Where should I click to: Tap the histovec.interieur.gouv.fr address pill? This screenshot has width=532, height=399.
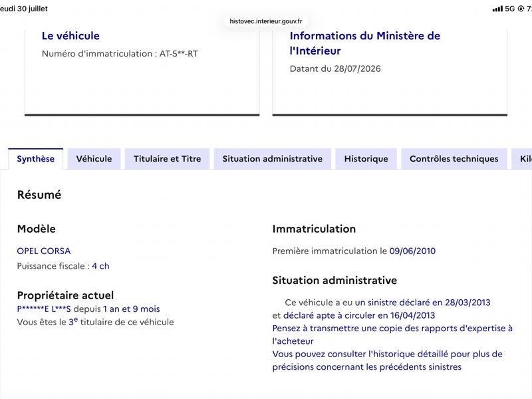(265, 21)
